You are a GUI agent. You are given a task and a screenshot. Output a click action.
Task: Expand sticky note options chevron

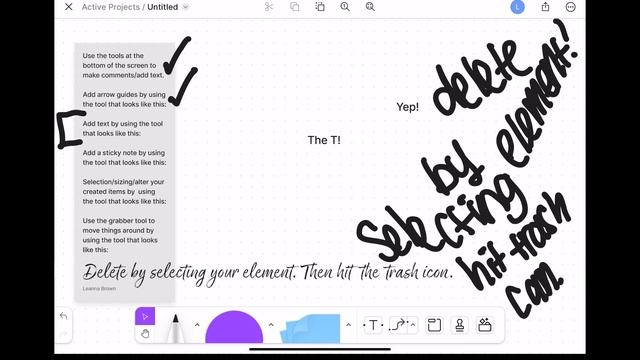pyautogui.click(x=348, y=325)
